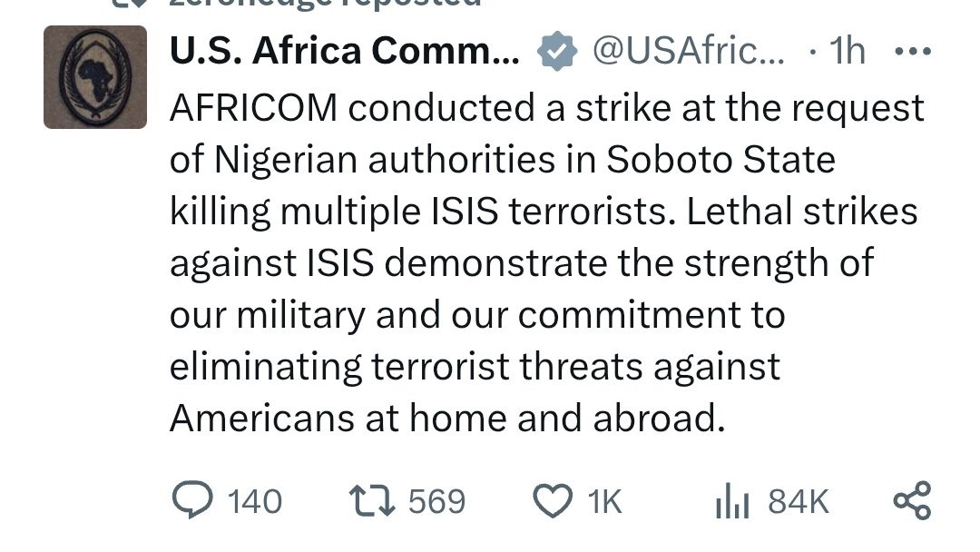
Task: Open view analytics bar chart icon
Action: tap(730, 501)
